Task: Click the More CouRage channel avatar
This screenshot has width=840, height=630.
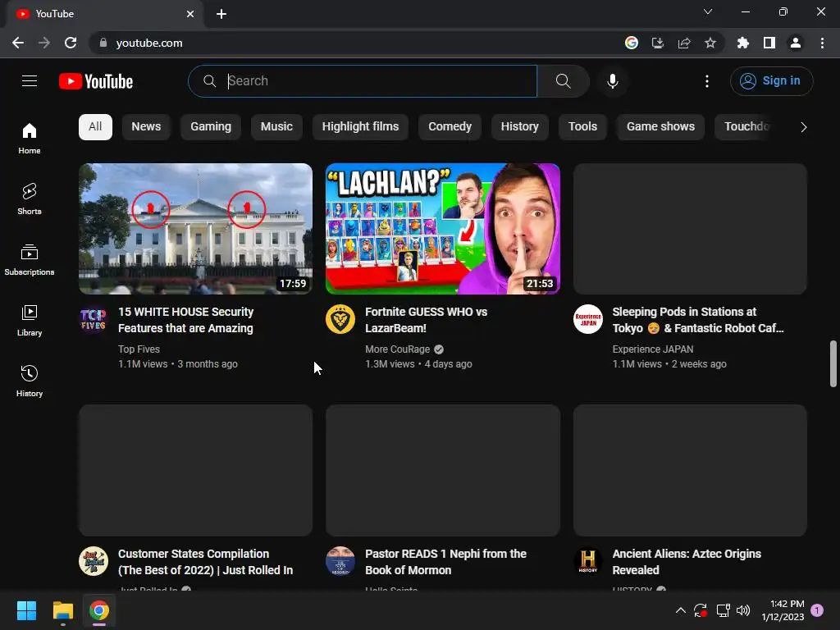Action: click(x=340, y=319)
